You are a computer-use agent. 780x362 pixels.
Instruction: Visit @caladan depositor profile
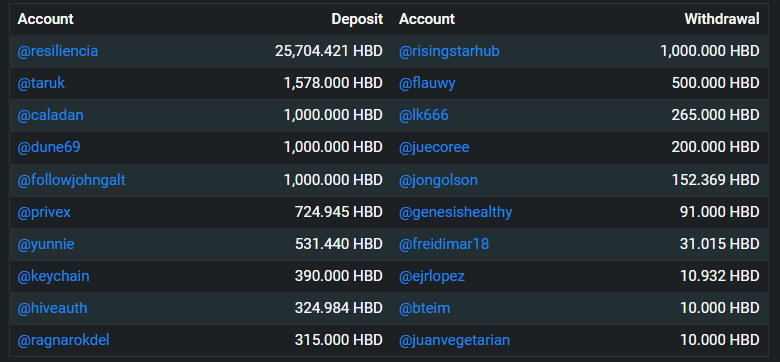(50, 115)
